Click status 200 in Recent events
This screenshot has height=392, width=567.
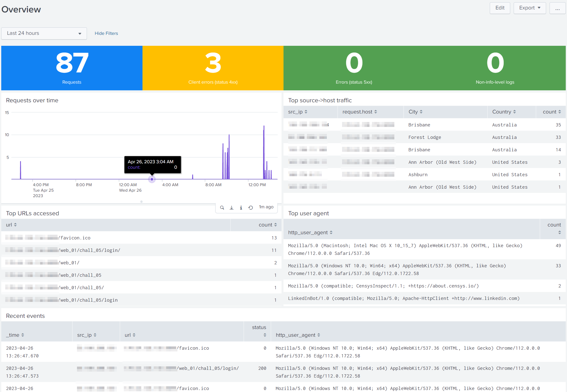[262, 368]
